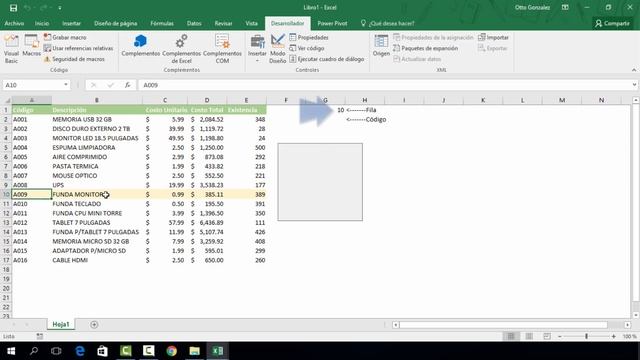Zoom in with the plus button
The height and width of the screenshot is (360, 640).
click(x=613, y=336)
